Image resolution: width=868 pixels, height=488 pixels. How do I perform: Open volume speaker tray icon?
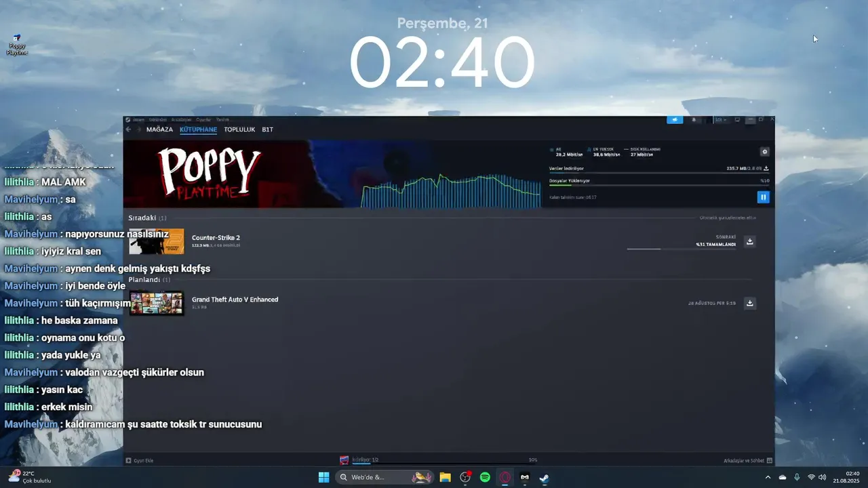tap(823, 477)
